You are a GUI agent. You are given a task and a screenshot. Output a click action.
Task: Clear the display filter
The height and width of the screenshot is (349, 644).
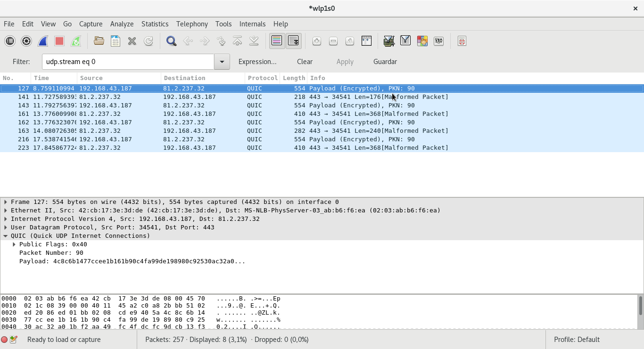(x=305, y=62)
